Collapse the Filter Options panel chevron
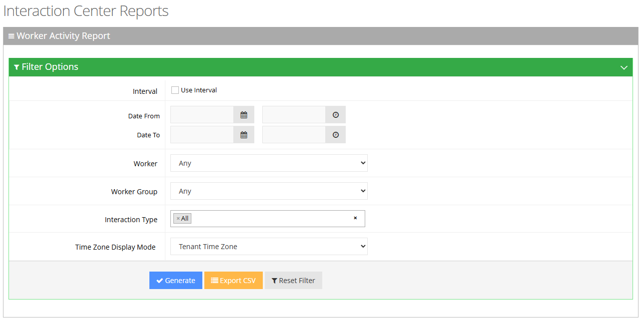Image resolution: width=644 pixels, height=322 pixels. (624, 67)
